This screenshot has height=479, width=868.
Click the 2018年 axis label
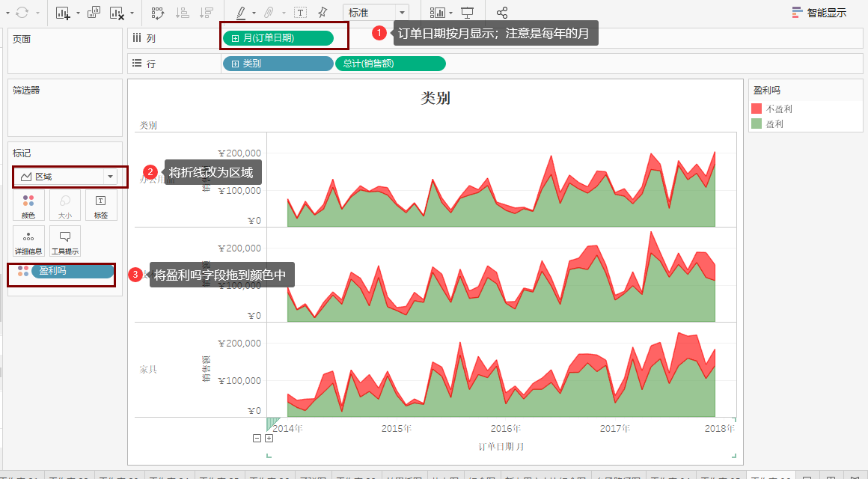pyautogui.click(x=720, y=428)
